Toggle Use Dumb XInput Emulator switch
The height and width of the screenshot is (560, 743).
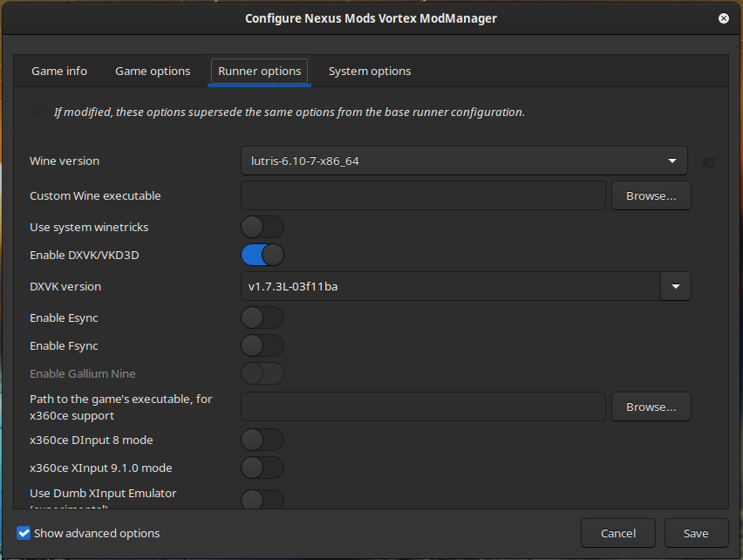coord(262,499)
